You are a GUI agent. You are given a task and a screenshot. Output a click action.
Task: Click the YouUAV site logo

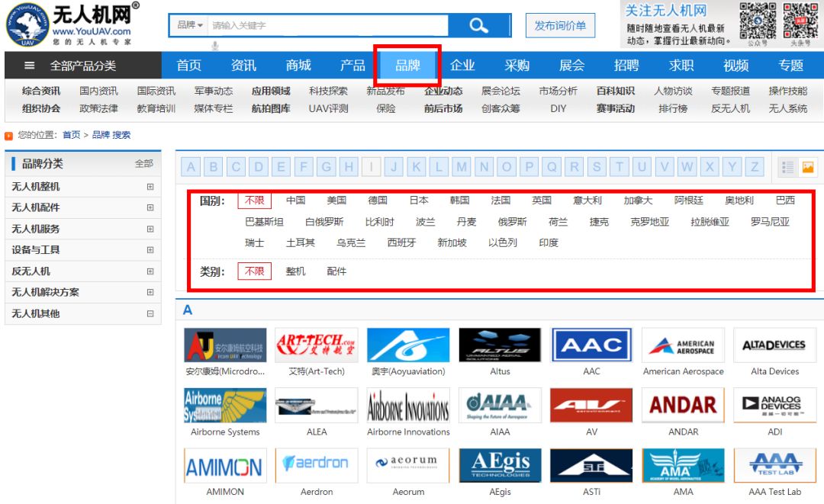tap(72, 24)
